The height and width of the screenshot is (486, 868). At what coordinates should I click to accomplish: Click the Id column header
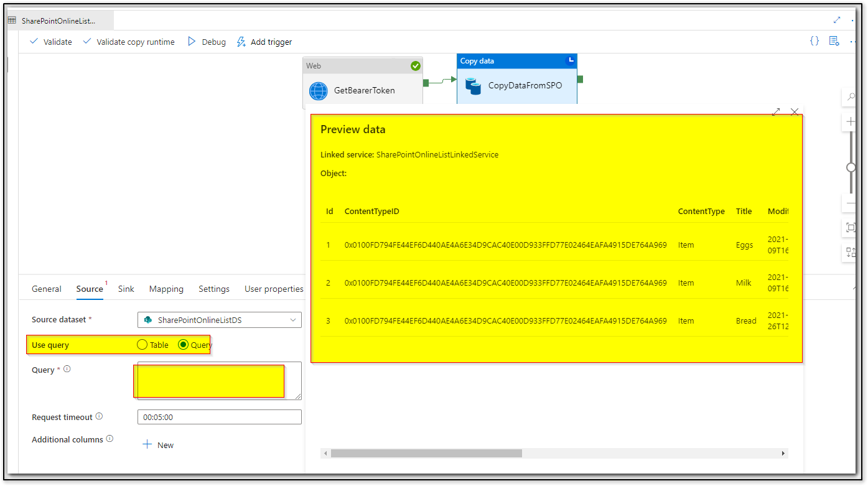[330, 212]
